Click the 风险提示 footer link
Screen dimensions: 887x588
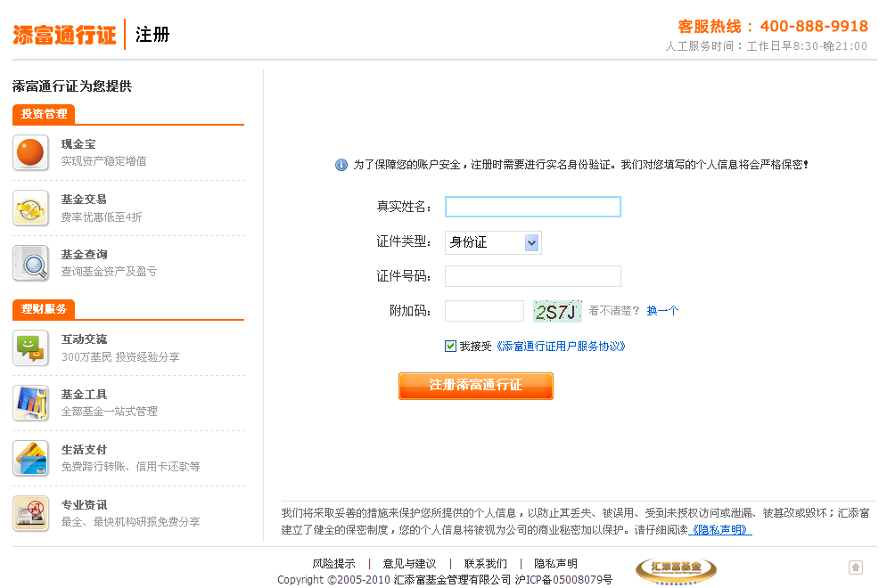(333, 563)
